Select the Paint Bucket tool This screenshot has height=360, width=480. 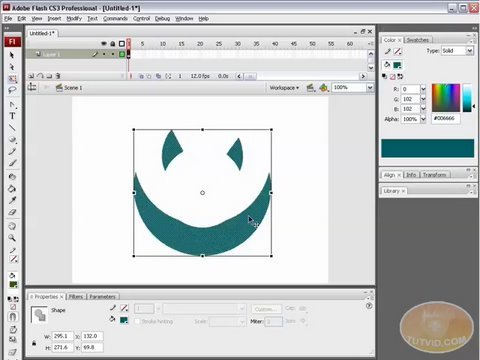pos(12,189)
